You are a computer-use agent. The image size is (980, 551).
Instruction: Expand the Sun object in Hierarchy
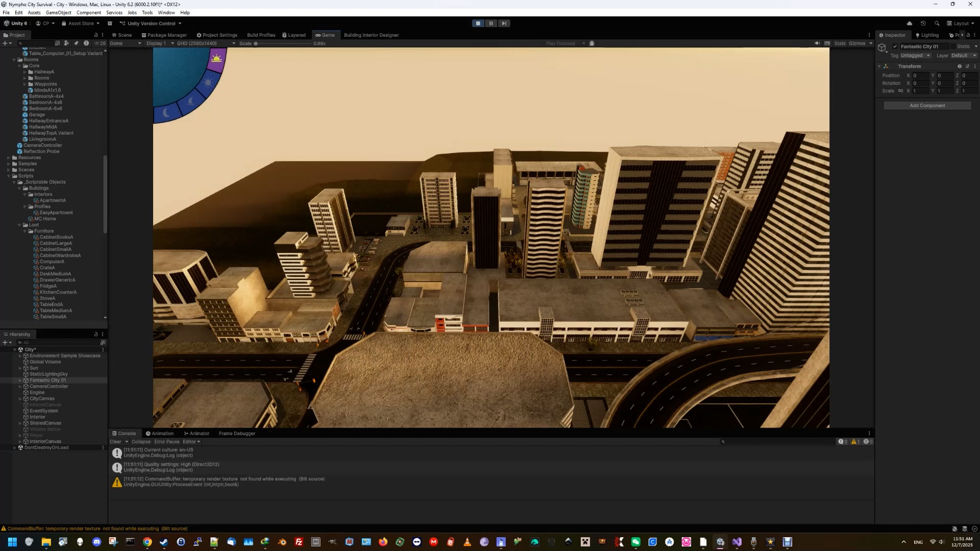[x=20, y=368]
